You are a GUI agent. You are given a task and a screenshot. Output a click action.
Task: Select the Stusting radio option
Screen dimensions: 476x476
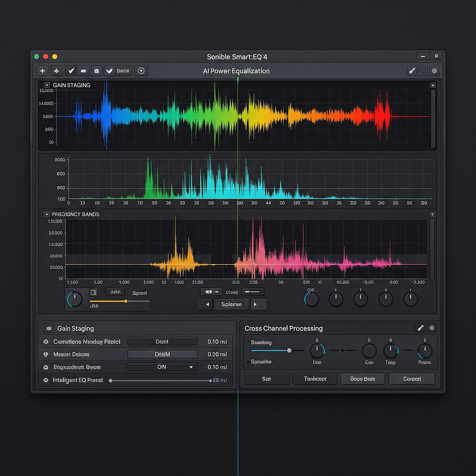248,341
